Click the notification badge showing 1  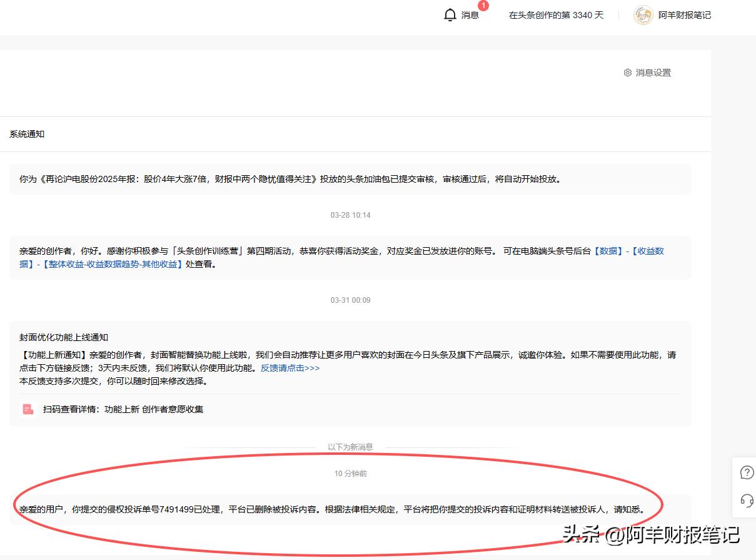coord(482,6)
